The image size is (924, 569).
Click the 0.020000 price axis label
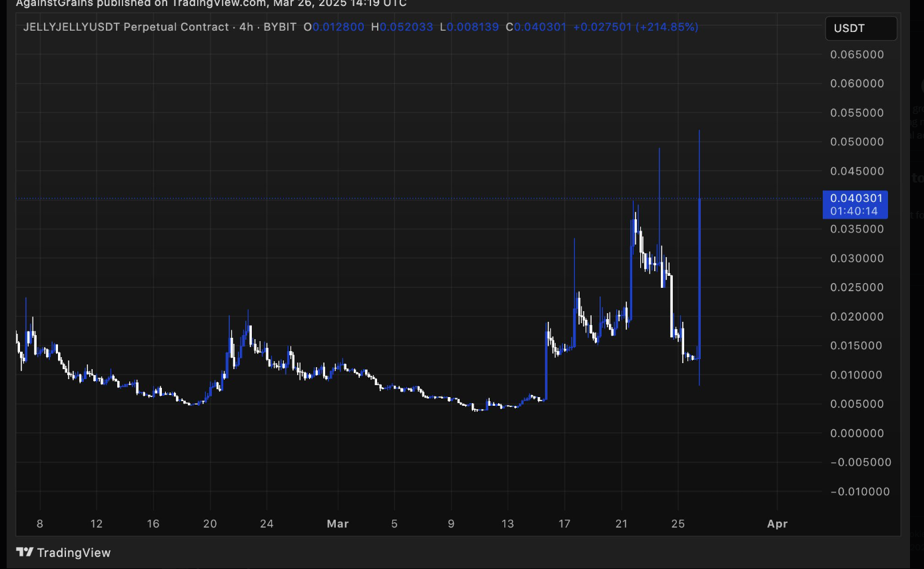(857, 316)
